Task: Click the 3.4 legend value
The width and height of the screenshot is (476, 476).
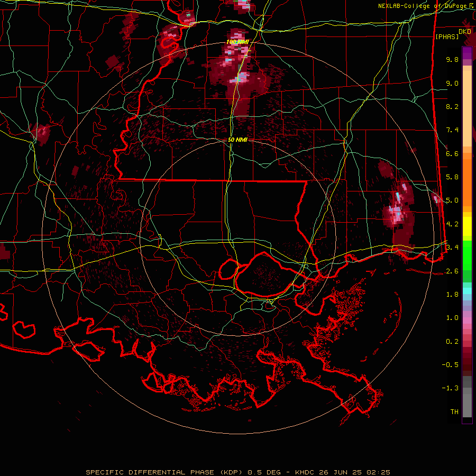Action: tap(452, 248)
